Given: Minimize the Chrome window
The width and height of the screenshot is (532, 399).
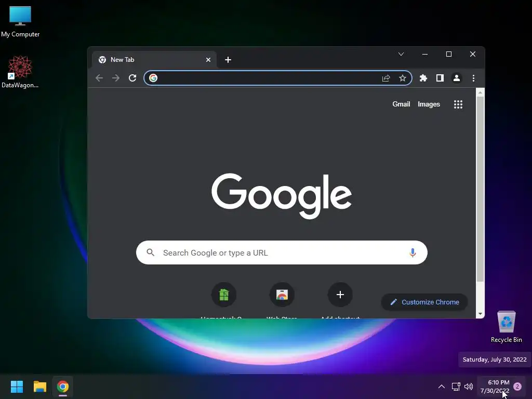Looking at the screenshot, I should point(425,54).
